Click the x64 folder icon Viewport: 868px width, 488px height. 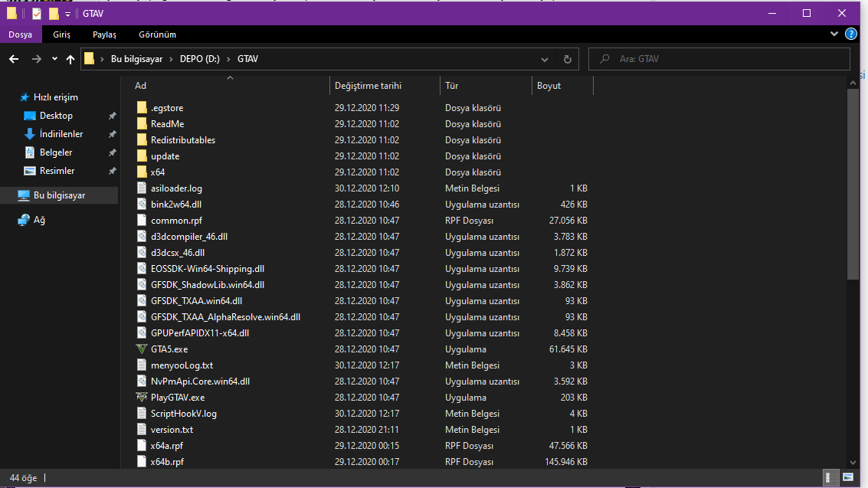click(142, 172)
